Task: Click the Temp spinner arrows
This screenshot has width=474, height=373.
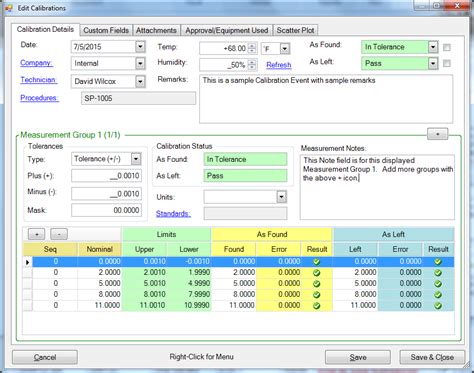Action: pos(252,48)
